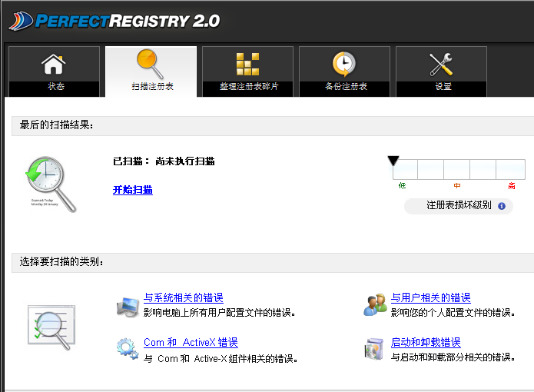Click the gears icon for ActiveX errors
The width and height of the screenshot is (534, 392).
(128, 348)
